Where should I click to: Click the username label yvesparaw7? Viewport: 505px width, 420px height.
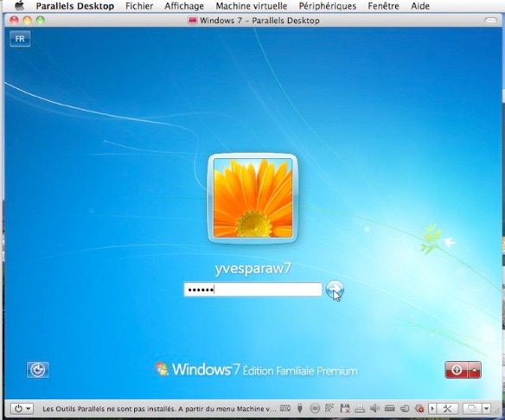(x=252, y=269)
